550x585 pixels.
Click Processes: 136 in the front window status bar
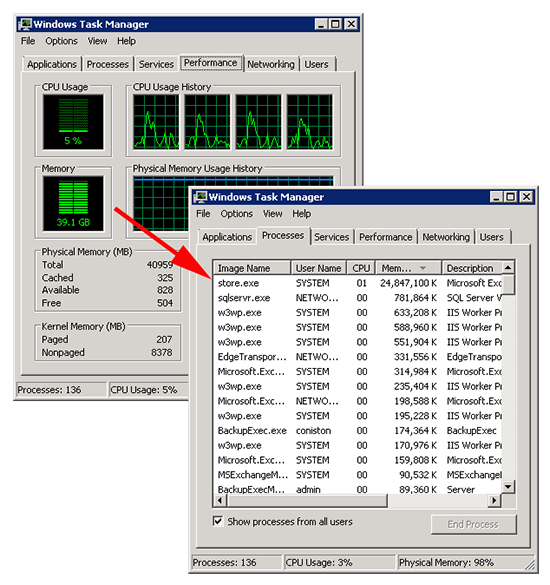224,563
